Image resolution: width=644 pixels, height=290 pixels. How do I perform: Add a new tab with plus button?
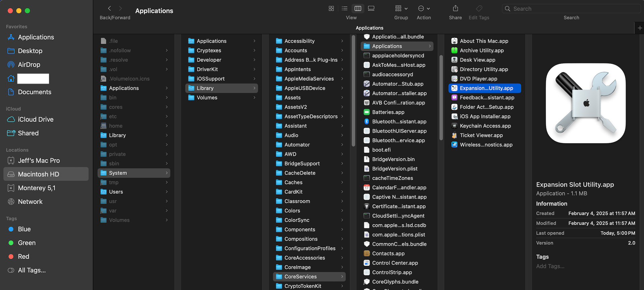click(640, 28)
